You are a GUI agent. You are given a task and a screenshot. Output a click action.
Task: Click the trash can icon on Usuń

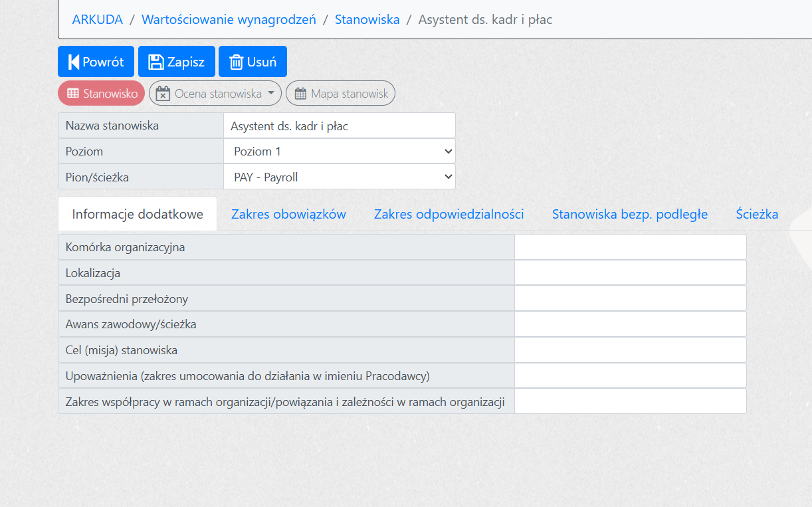pos(237,62)
